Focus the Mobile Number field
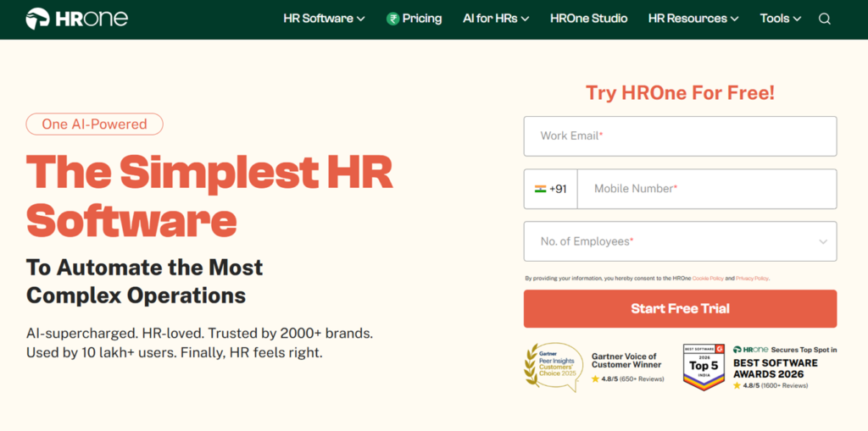Screen dimensions: 868x431 [707, 189]
